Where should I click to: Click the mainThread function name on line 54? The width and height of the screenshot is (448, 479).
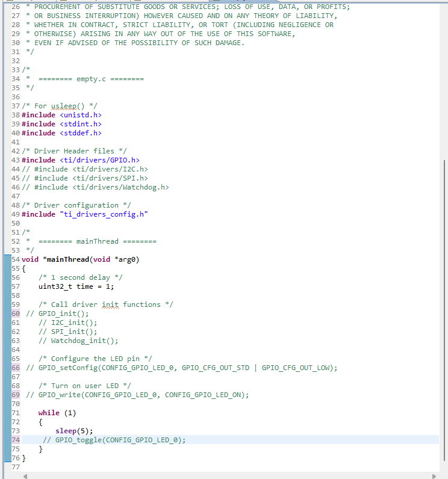68,259
